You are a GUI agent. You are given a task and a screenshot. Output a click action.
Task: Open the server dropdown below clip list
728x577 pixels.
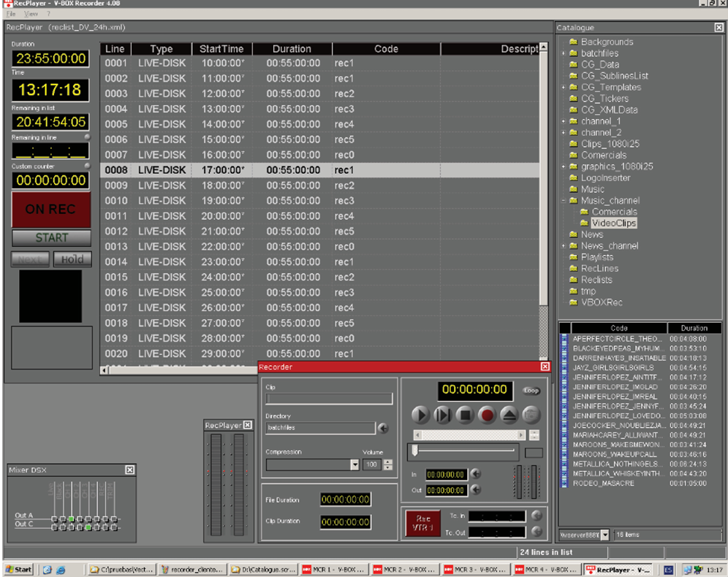coord(604,535)
